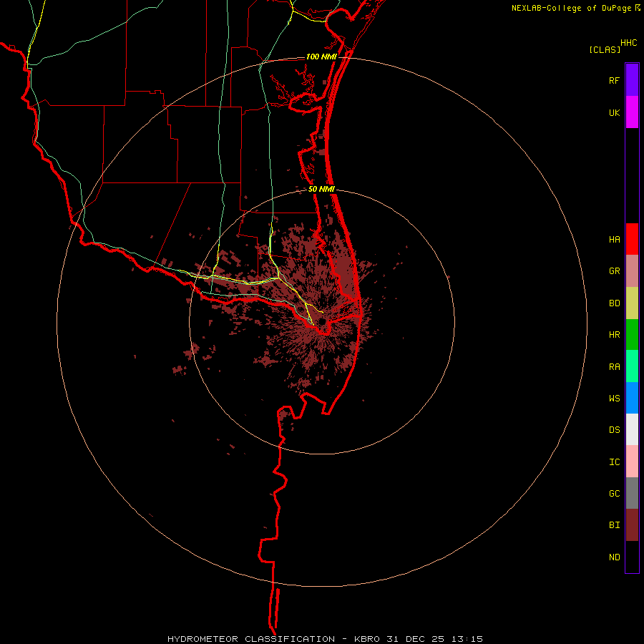The height and width of the screenshot is (644, 644).
Task: Click the [CLAS] legend header
Action: [x=605, y=49]
